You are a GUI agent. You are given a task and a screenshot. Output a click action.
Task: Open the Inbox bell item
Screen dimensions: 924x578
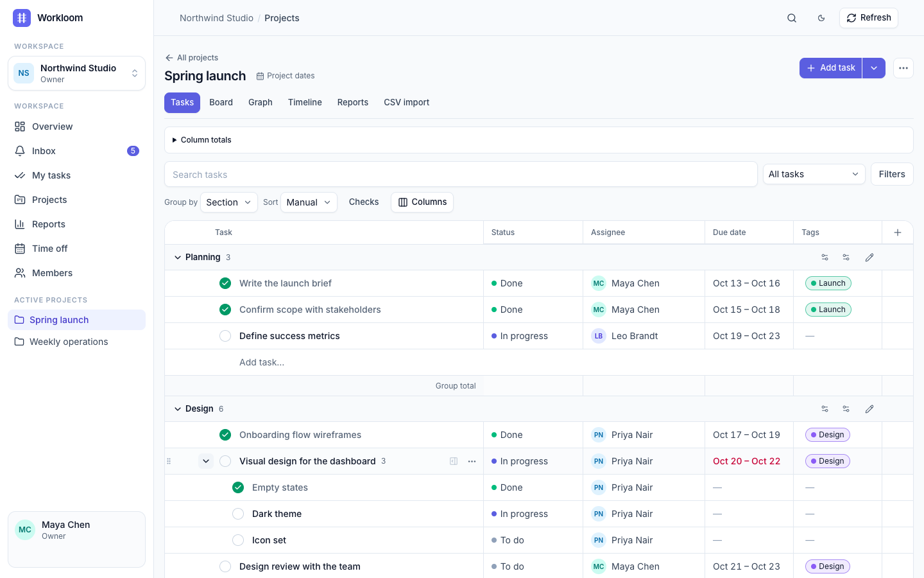(x=77, y=151)
